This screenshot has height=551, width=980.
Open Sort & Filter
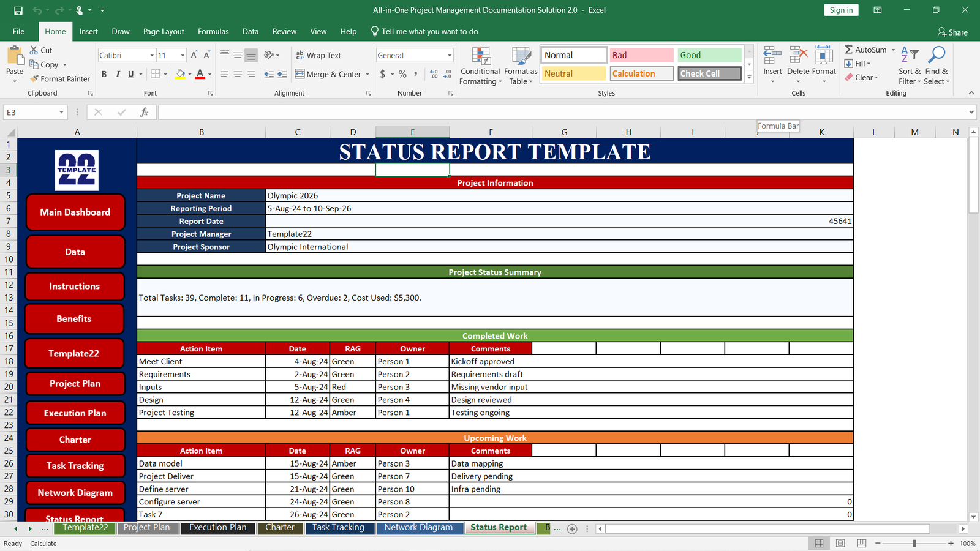click(910, 66)
